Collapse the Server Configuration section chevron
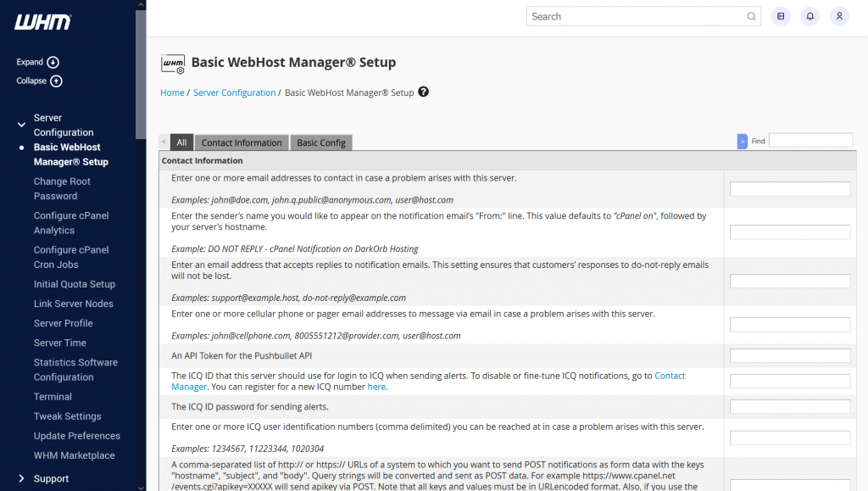Screen dimensions: 868x491 pos(21,126)
